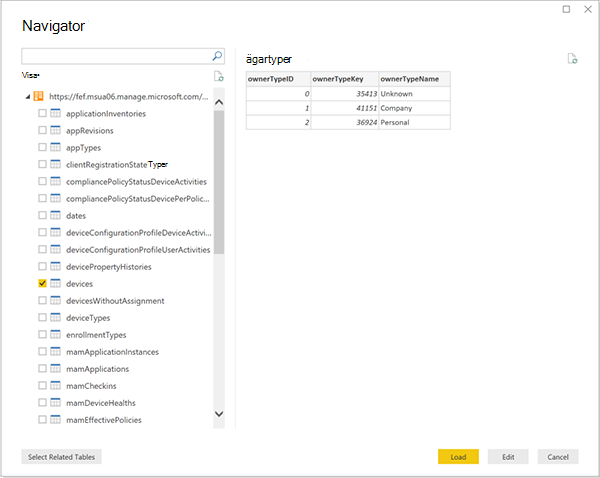Check the appTypes checkbox
This screenshot has height=478, width=600.
tap(42, 147)
